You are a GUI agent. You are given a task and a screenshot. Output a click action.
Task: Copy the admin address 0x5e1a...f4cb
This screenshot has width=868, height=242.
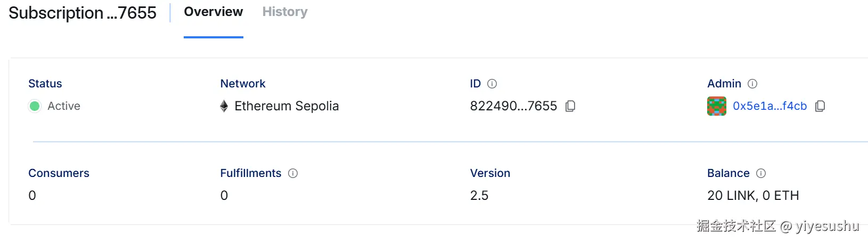tap(820, 106)
